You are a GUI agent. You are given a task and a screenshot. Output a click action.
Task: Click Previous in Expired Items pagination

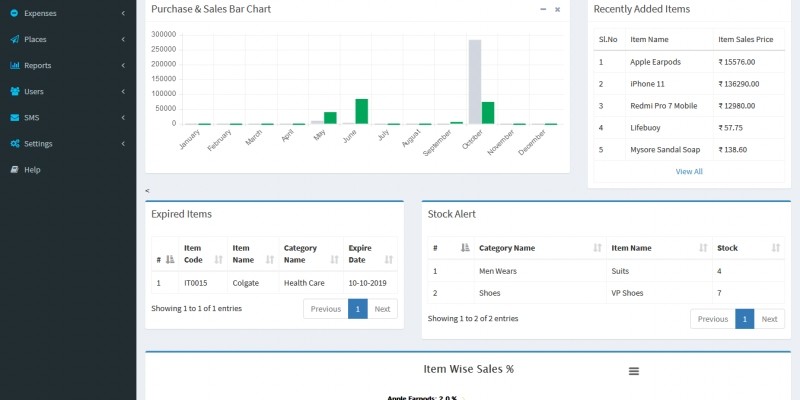pos(326,309)
